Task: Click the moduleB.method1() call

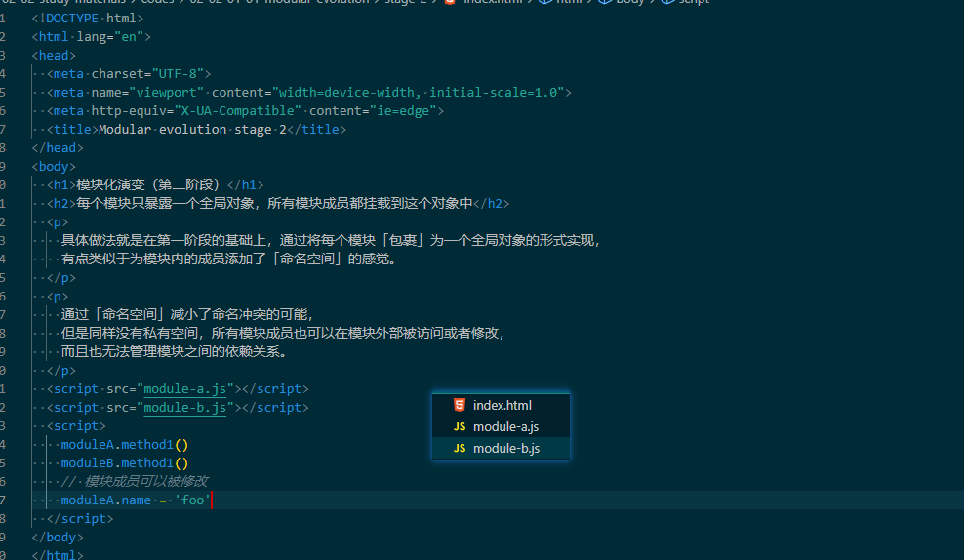Action: (125, 462)
